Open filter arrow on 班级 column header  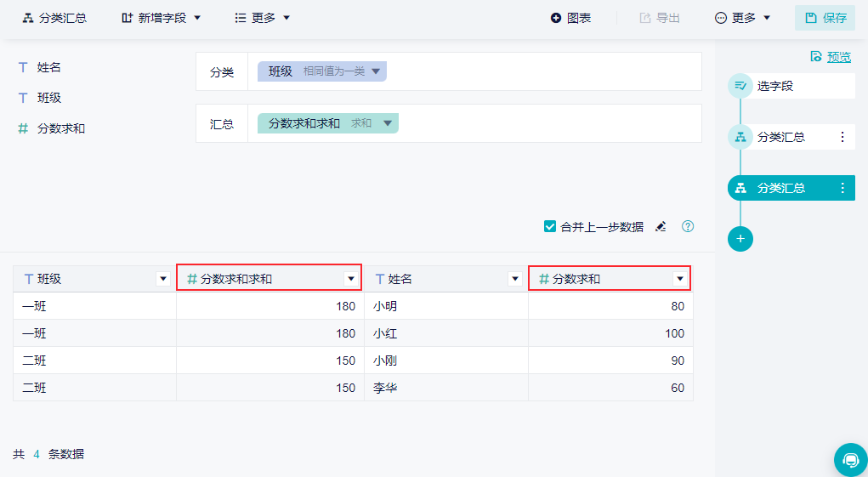pos(162,279)
